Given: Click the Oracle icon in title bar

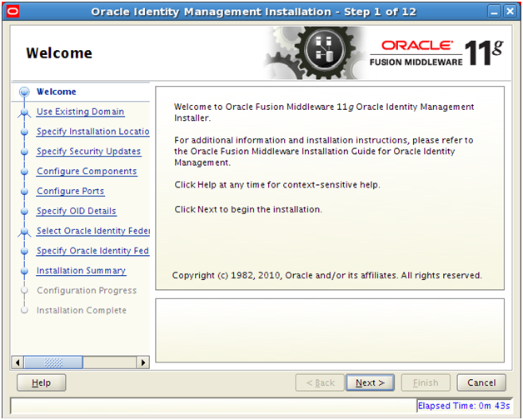Looking at the screenshot, I should (12, 12).
